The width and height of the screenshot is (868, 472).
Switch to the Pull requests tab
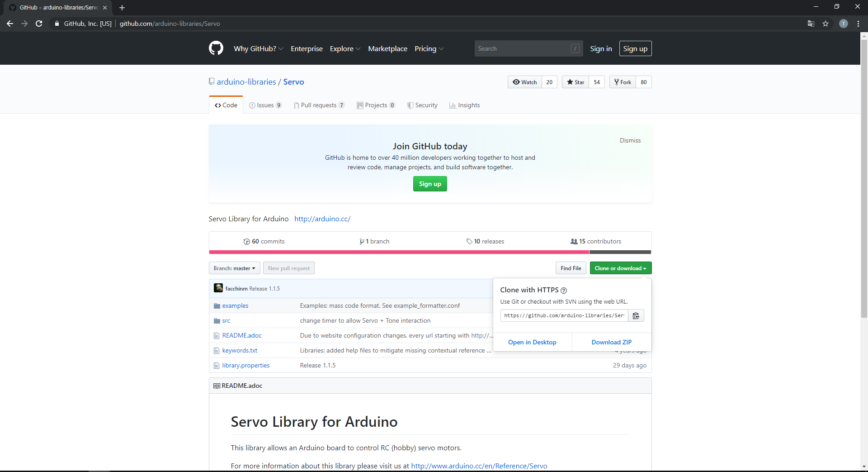[x=319, y=105]
